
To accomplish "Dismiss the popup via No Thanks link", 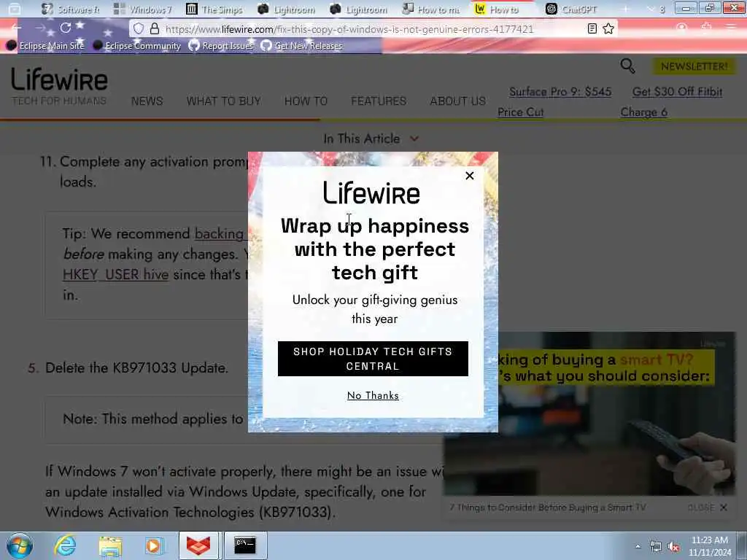I will [373, 395].
